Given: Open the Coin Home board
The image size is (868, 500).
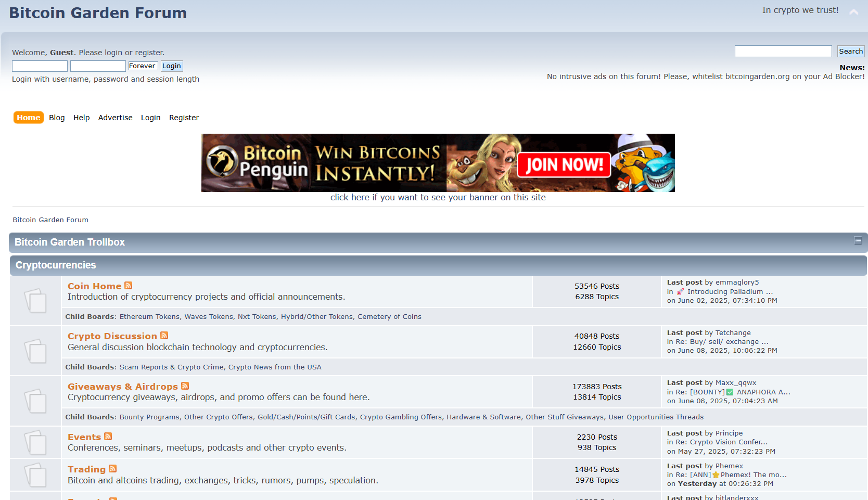Looking at the screenshot, I should (95, 286).
